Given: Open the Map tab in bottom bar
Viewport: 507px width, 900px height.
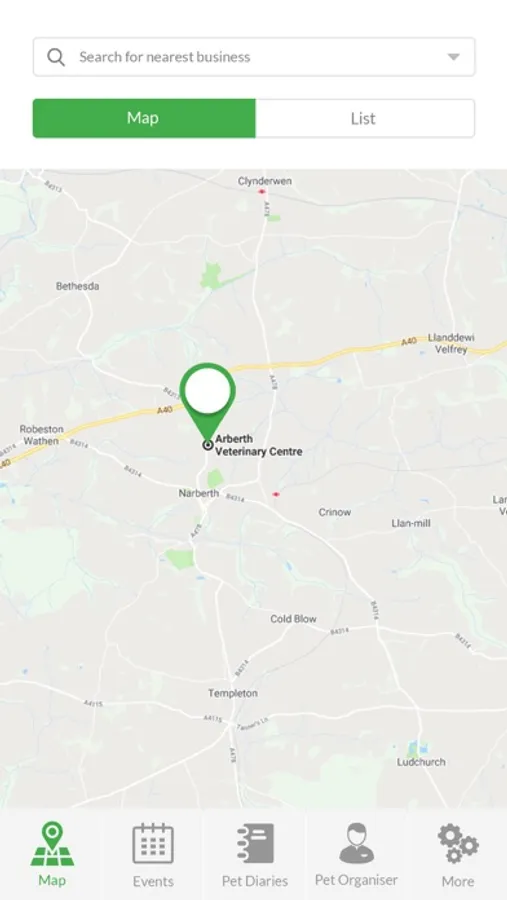Looking at the screenshot, I should [x=52, y=854].
